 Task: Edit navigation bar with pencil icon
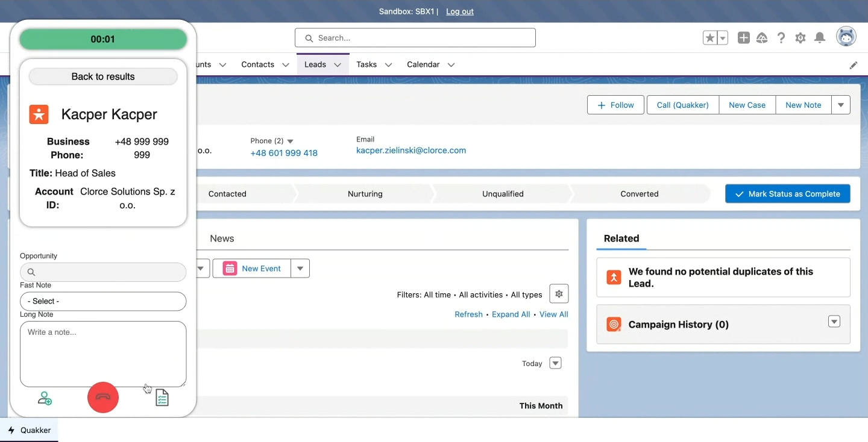(854, 65)
